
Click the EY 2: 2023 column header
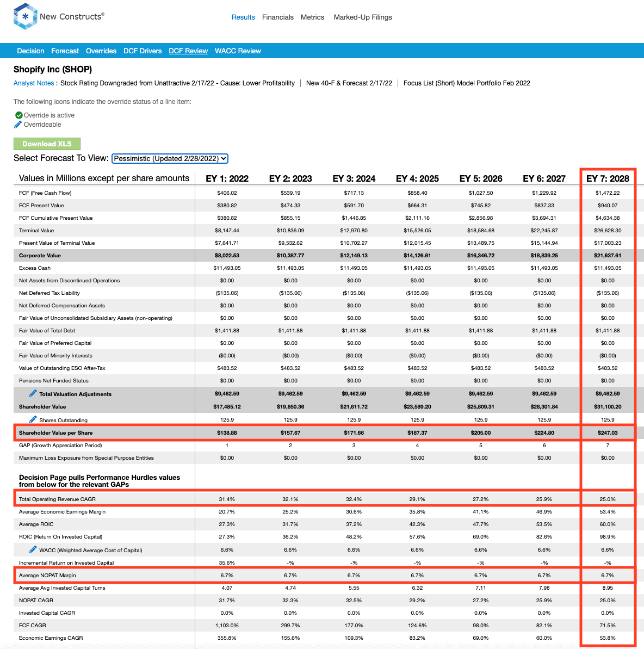(290, 179)
